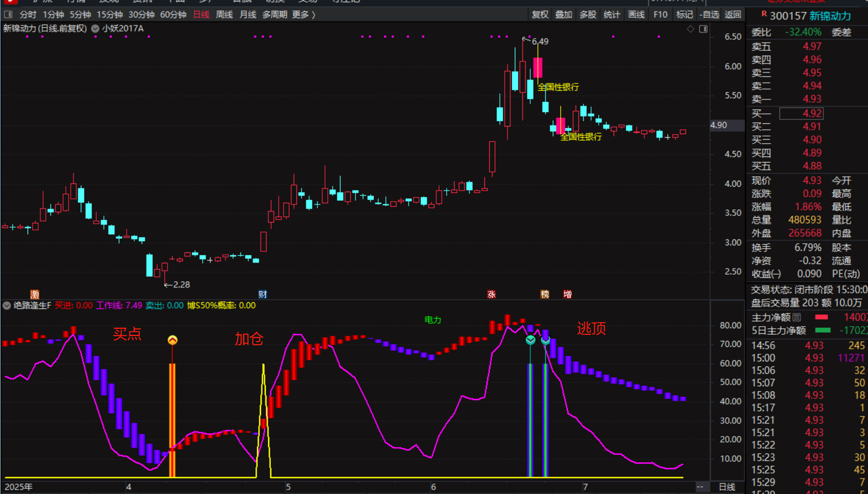Screen dimensions: 868x494
Task: Click the 增 marker on the timeline
Action: [x=567, y=295]
